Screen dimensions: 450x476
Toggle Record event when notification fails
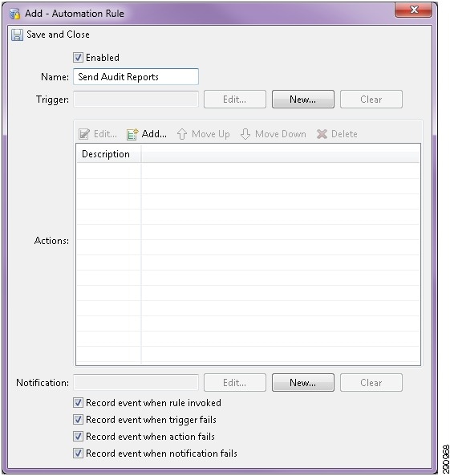[78, 454]
